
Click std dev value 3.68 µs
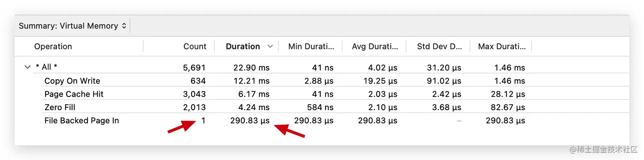click(x=446, y=107)
